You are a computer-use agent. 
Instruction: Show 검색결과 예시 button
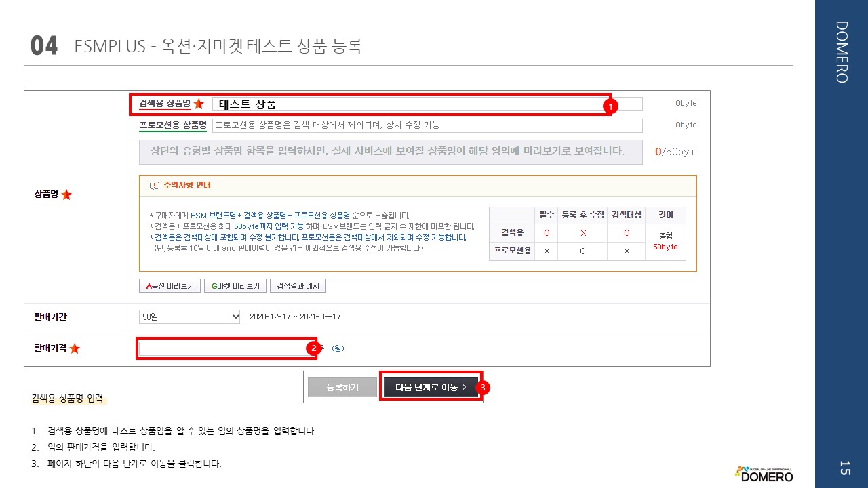point(298,286)
